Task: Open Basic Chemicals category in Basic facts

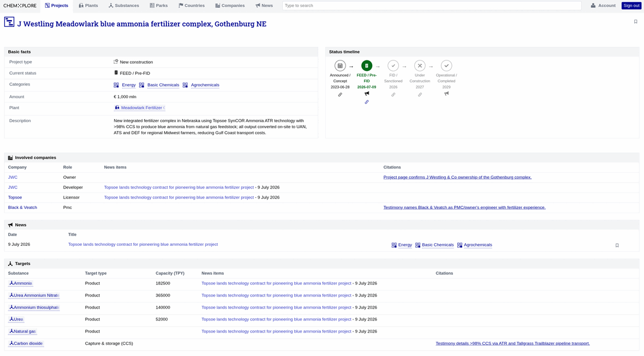Action: pos(163,85)
